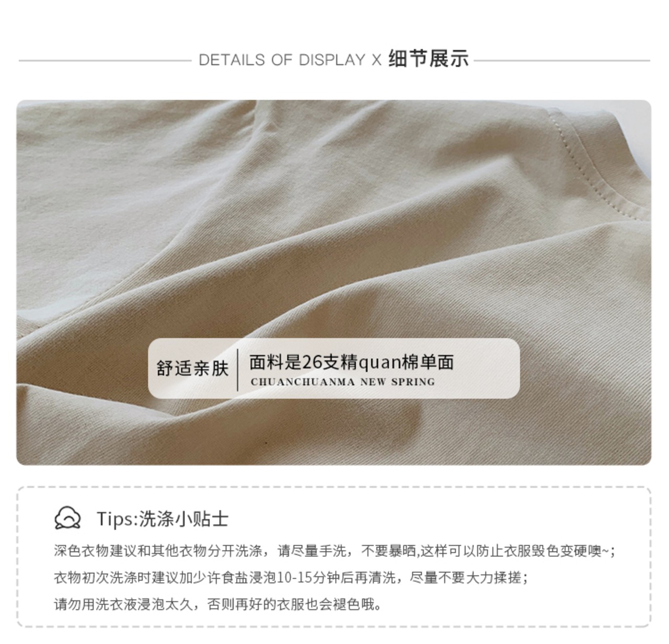
Task: Click the first washing tip line about dark clothes
Action: point(334,551)
